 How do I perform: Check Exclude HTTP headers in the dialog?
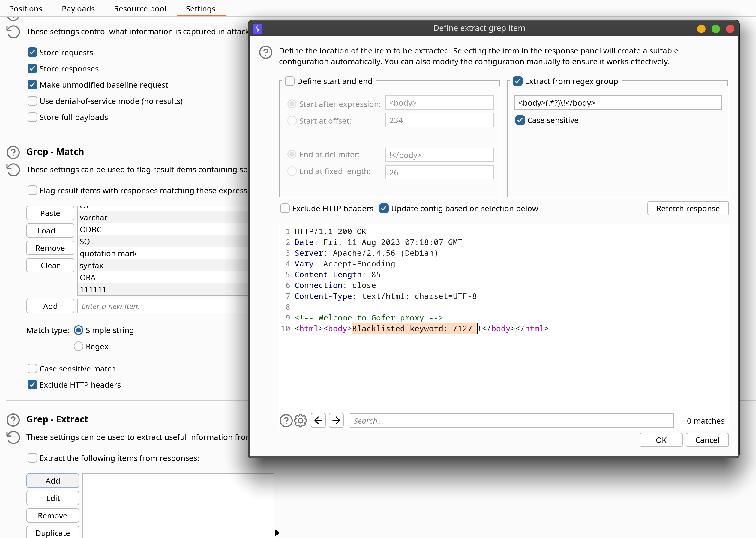pos(285,208)
